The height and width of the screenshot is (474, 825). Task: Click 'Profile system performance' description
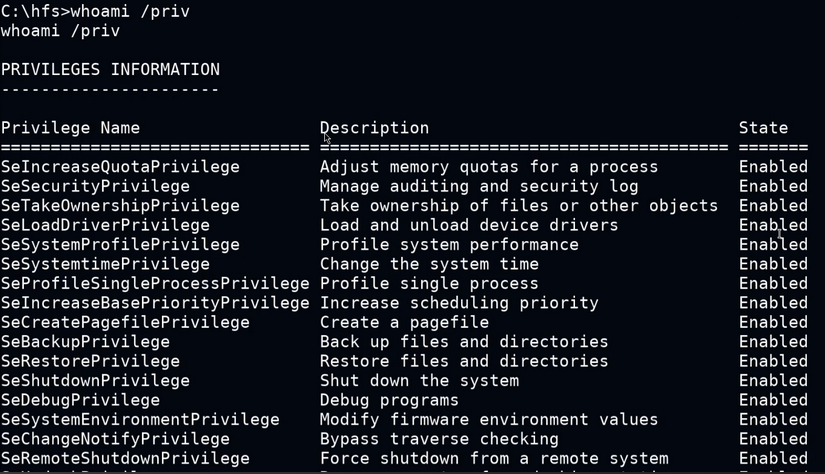(449, 245)
